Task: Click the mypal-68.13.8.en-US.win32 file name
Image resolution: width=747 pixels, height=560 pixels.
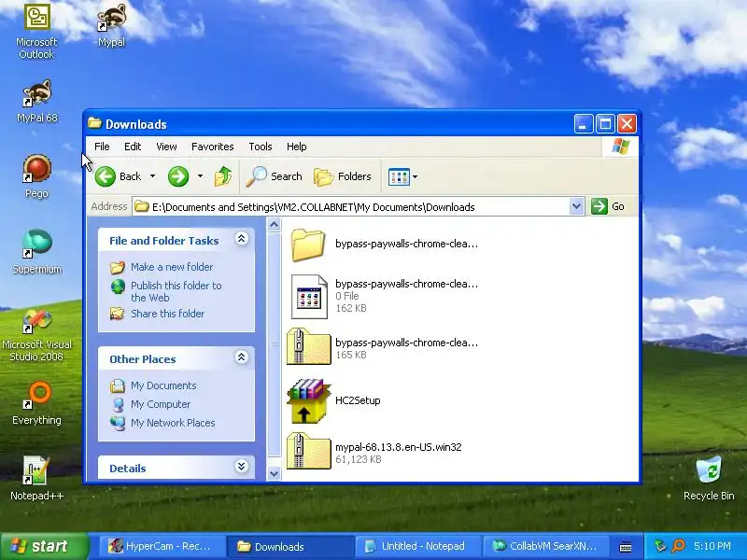Action: tap(399, 447)
